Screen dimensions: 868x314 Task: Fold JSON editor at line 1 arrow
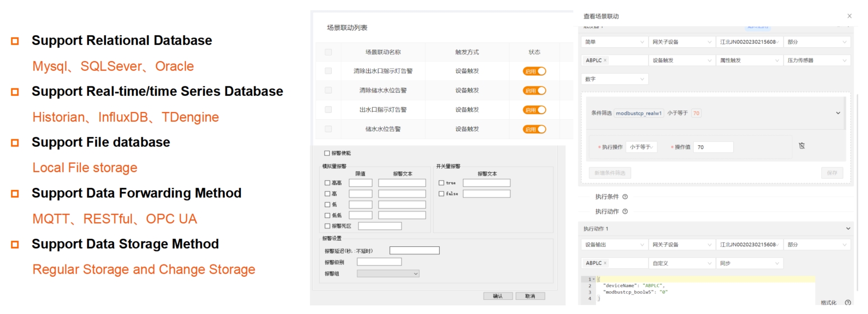coord(594,279)
